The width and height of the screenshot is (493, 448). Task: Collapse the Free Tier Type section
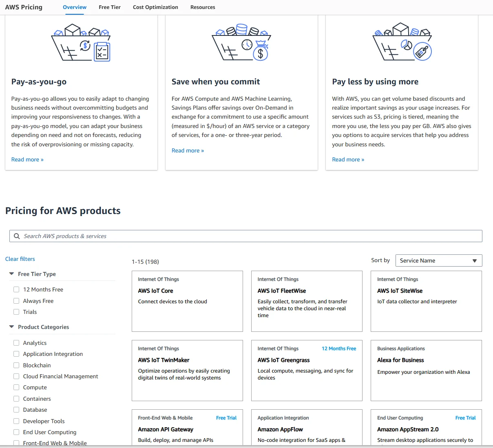(12, 274)
